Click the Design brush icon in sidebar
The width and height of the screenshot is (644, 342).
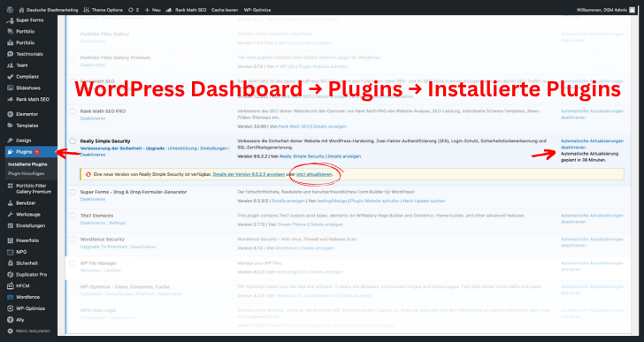click(x=10, y=141)
